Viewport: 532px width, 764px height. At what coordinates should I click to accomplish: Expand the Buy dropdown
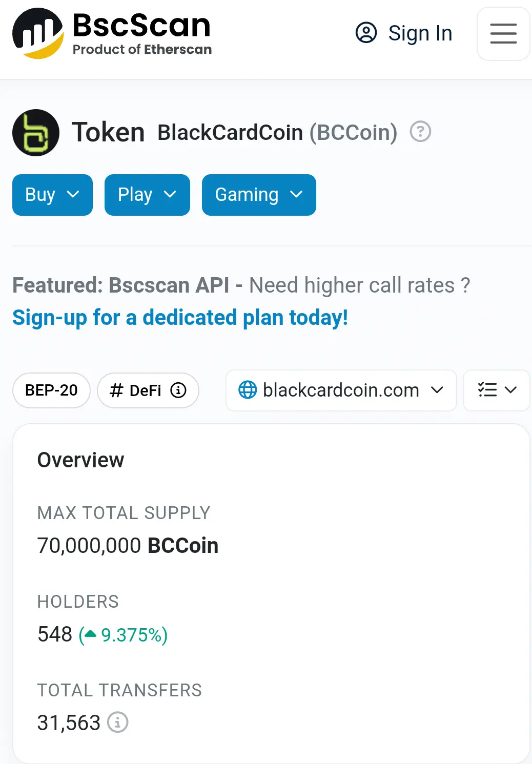(52, 195)
